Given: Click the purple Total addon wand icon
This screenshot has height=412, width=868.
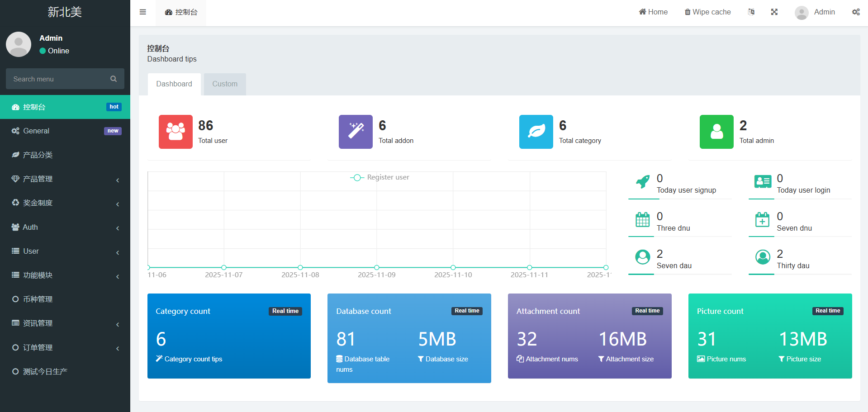Looking at the screenshot, I should pyautogui.click(x=356, y=132).
